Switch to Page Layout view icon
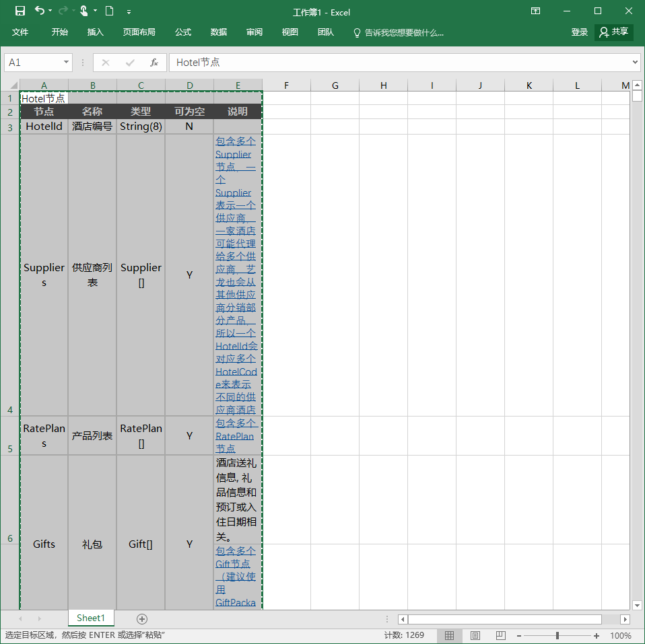Viewport: 645px width, 644px height. click(475, 635)
